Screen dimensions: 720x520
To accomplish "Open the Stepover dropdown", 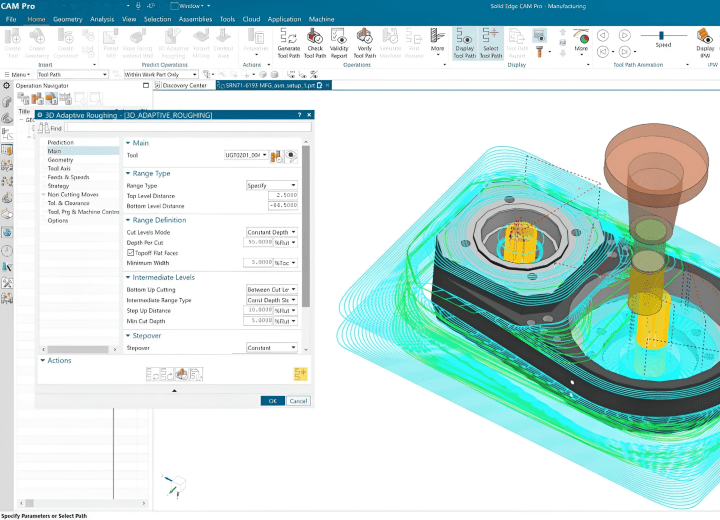I will point(271,348).
